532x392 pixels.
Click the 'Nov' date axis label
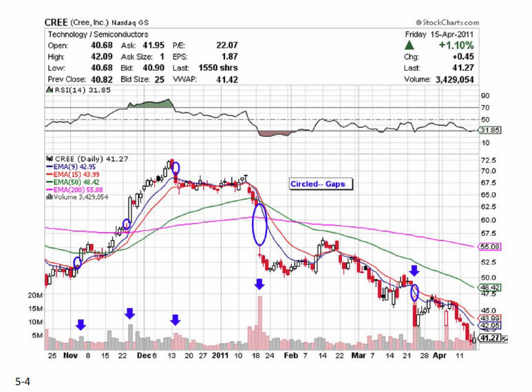70,356
